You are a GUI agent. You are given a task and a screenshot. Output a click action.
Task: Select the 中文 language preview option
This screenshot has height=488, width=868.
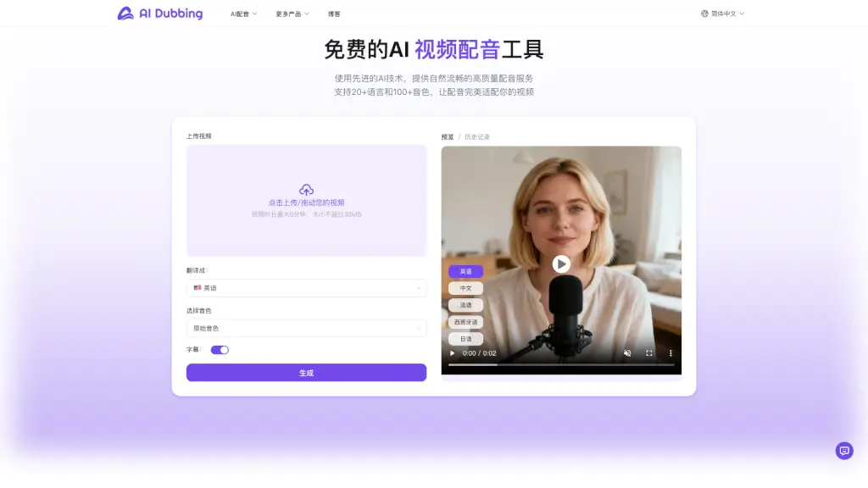465,288
